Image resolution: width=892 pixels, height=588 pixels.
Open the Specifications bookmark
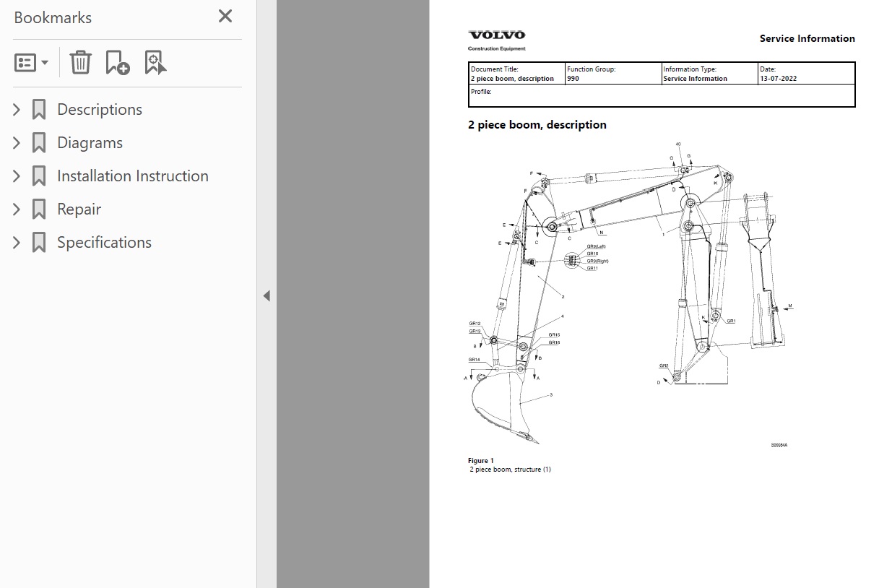[104, 243]
